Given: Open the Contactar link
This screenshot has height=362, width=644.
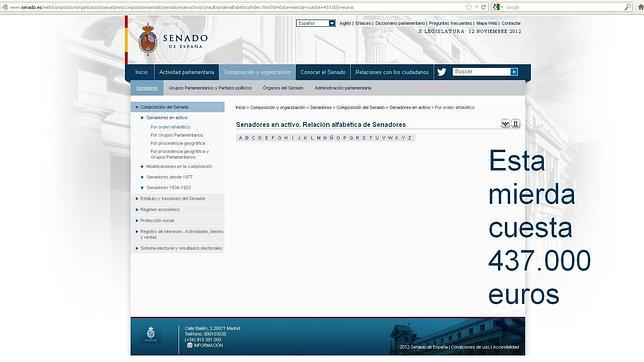Looking at the screenshot, I should (x=511, y=23).
